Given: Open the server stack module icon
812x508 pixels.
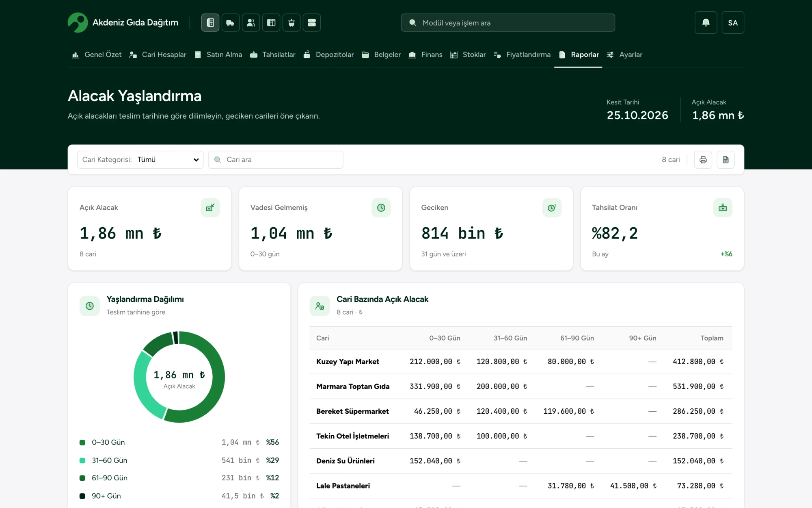Looking at the screenshot, I should coord(312,23).
